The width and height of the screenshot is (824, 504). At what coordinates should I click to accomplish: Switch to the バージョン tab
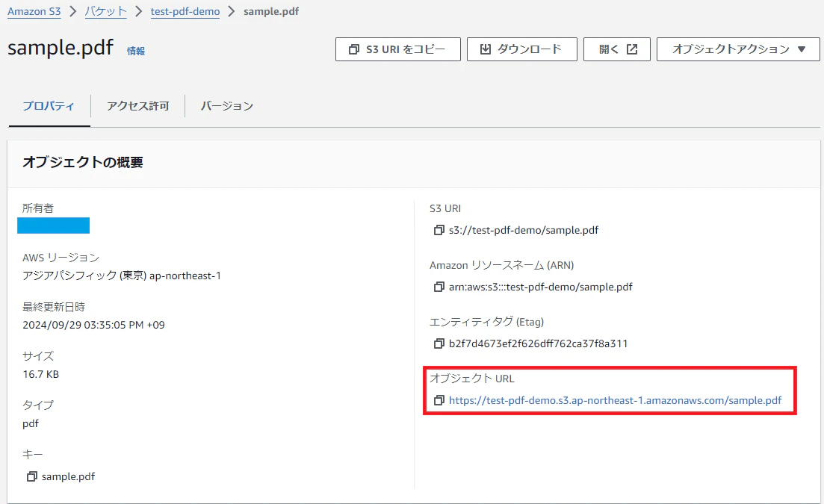click(x=227, y=106)
